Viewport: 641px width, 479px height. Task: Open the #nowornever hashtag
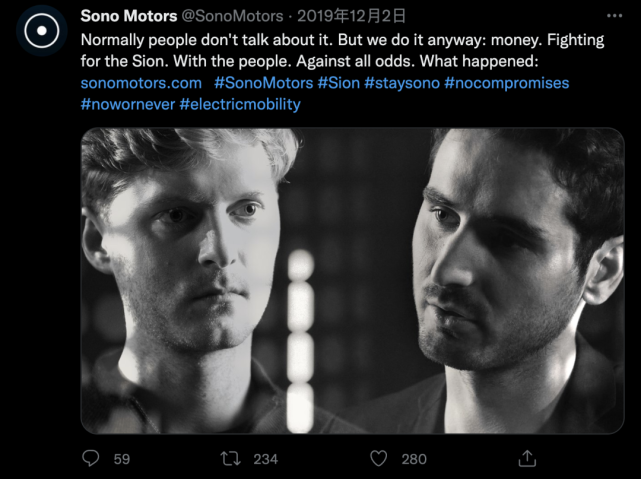128,104
